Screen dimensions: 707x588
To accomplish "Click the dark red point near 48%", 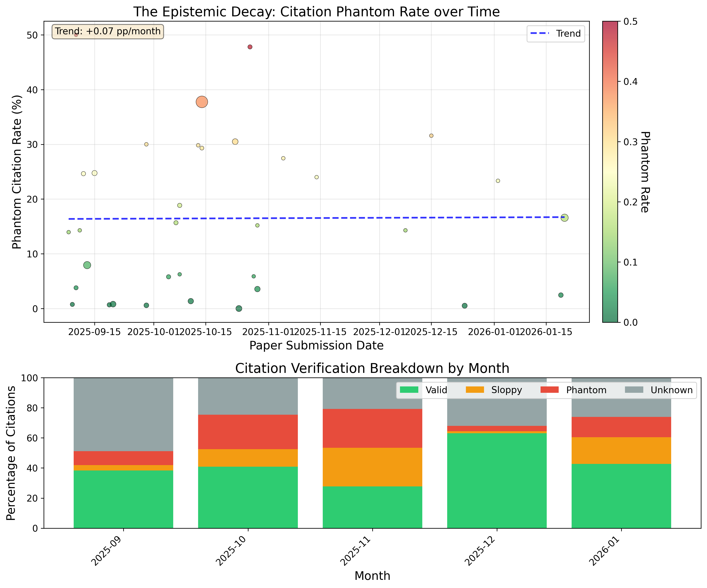I will pyautogui.click(x=250, y=47).
